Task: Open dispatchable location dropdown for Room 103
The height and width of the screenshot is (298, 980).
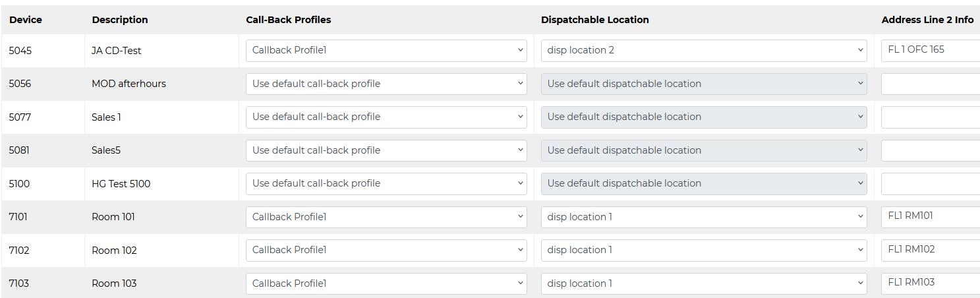Action: [703, 283]
